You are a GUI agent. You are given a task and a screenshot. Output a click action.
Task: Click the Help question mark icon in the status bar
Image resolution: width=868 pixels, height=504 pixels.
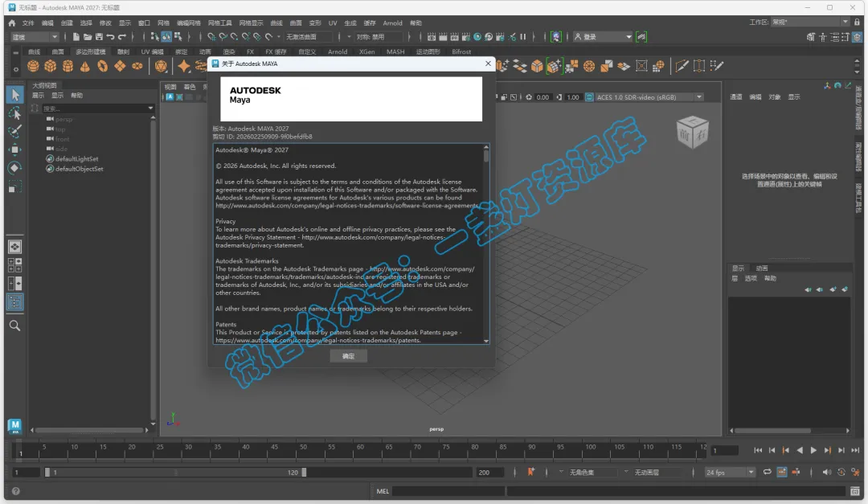coord(15,491)
